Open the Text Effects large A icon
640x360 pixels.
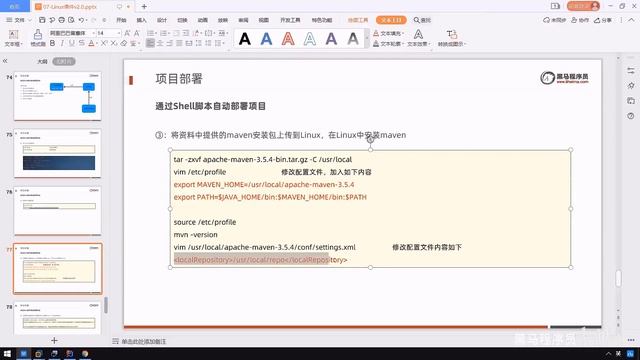pos(418,34)
